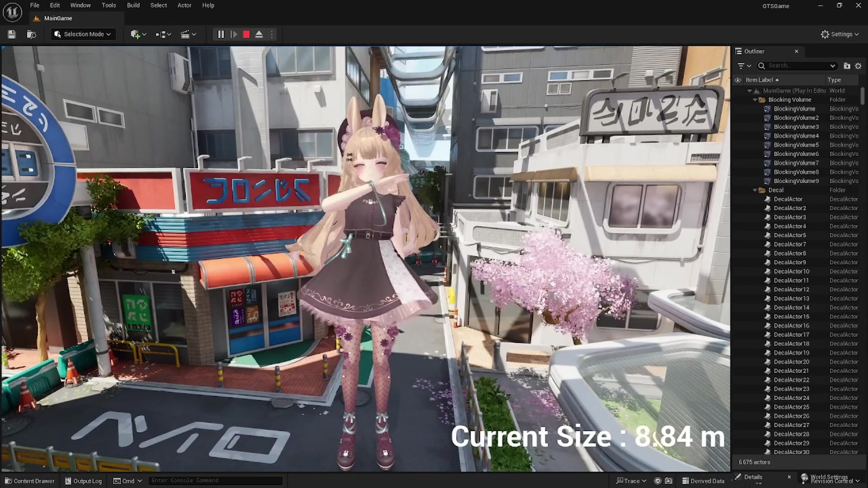This screenshot has height=488, width=868.
Task: Open the Help menu
Action: pos(208,5)
